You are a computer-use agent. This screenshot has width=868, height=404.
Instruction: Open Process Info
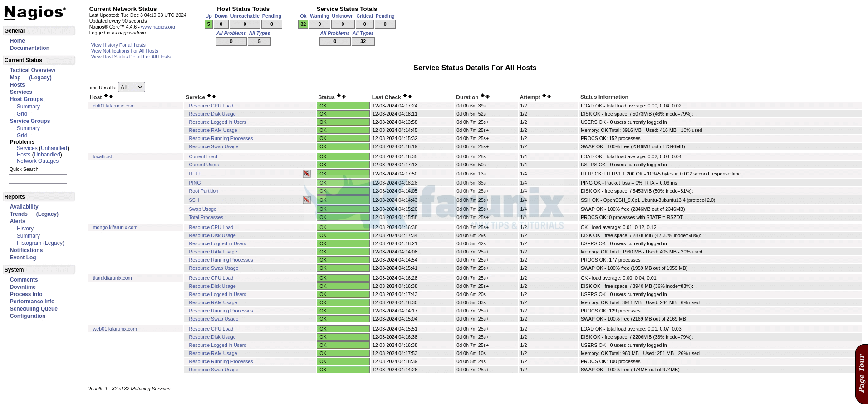[x=26, y=294]
